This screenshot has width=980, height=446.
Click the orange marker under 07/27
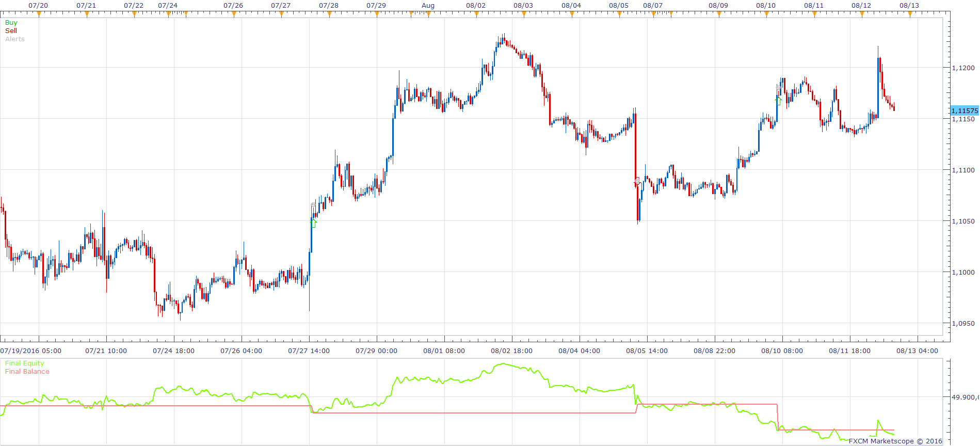click(x=281, y=14)
